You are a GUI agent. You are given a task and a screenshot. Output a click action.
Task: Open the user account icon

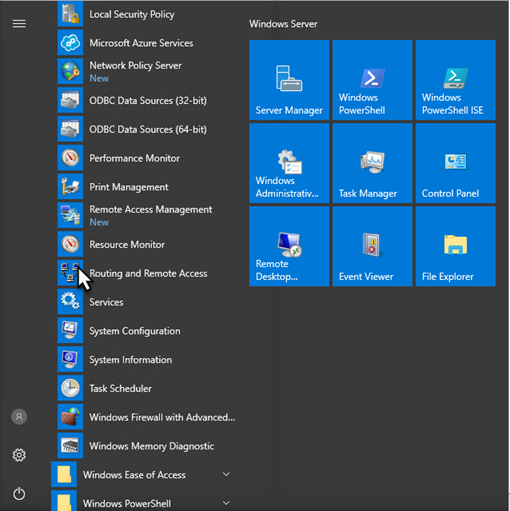[19, 417]
